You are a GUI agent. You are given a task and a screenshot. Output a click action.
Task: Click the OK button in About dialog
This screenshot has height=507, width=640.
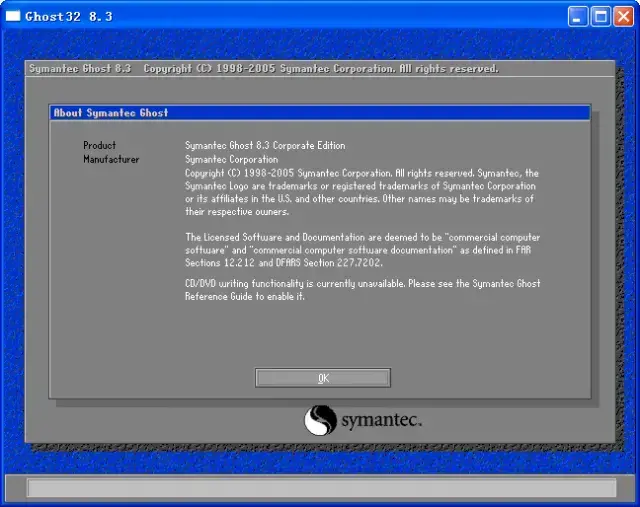(322, 378)
